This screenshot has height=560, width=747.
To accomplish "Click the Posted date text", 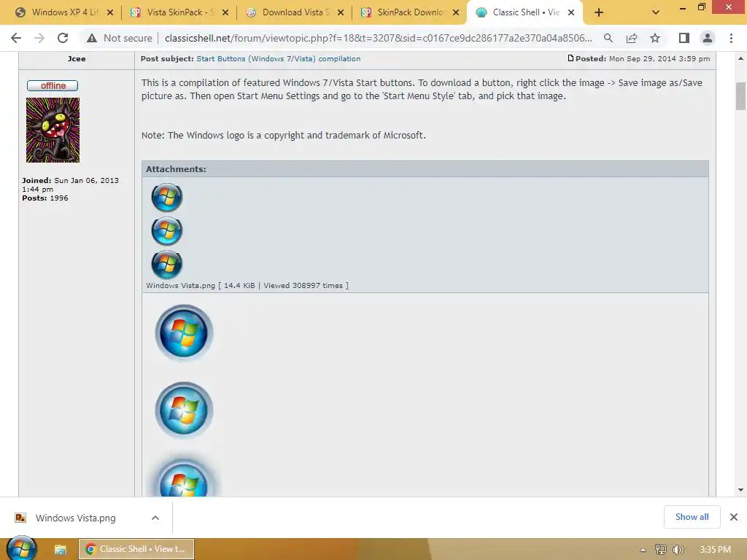I will (x=643, y=58).
